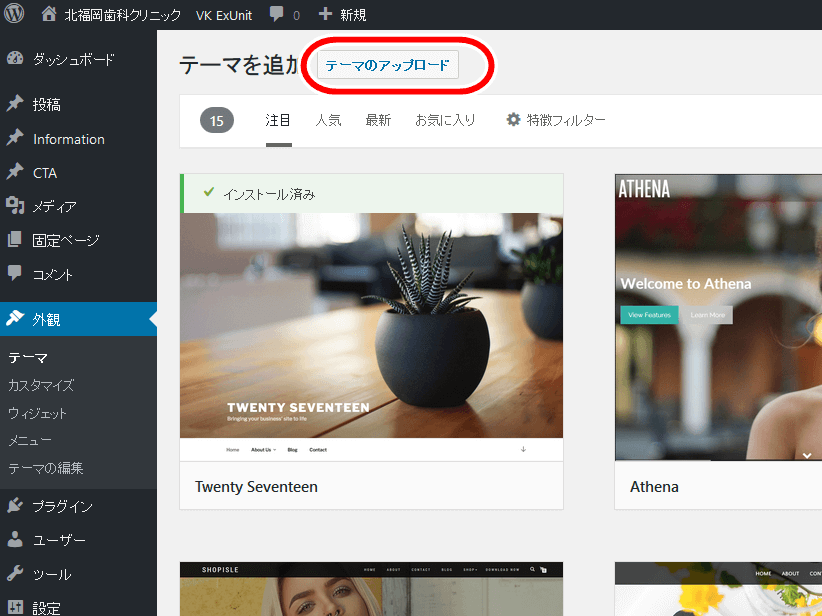Open ユーザー in the sidebar menu
822x616 pixels.
tap(59, 541)
